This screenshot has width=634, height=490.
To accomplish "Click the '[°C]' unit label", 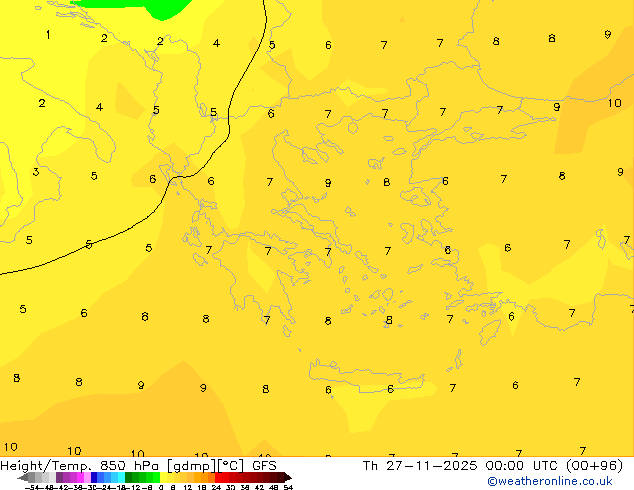I will point(231,466).
